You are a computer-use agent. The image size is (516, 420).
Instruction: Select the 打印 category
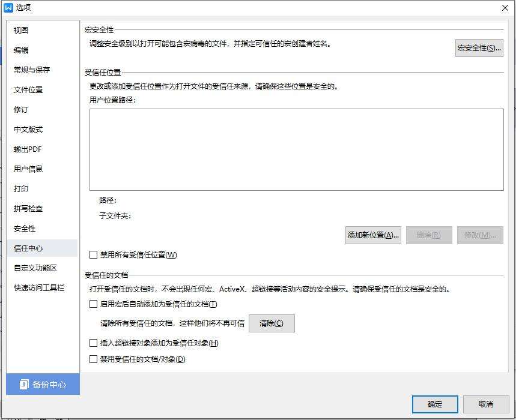21,188
